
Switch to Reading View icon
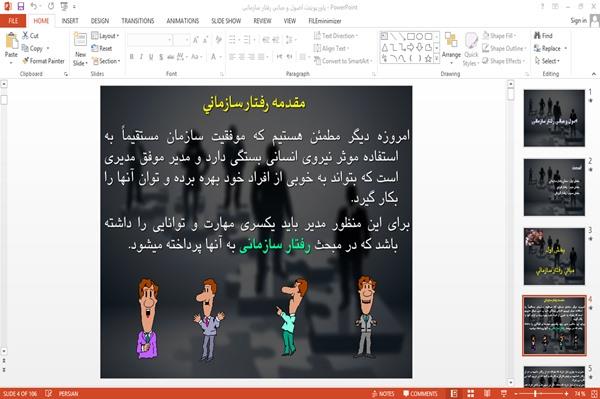[487, 394]
